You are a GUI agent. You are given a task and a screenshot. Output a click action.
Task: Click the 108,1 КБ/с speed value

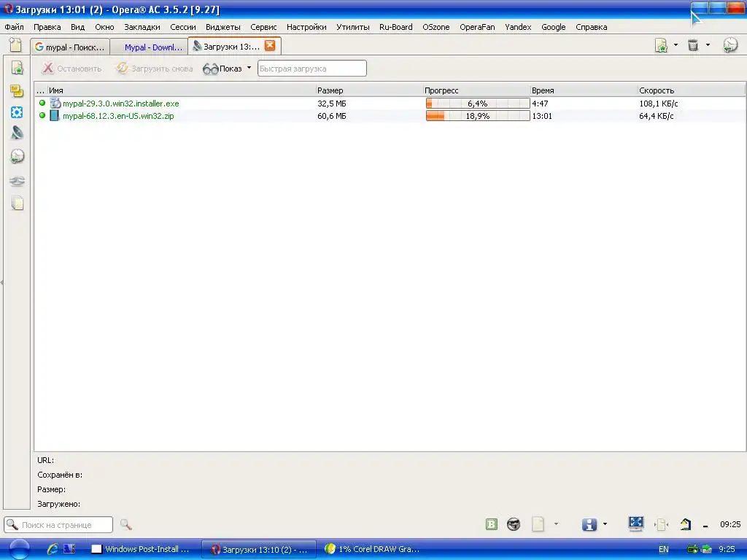(x=659, y=104)
